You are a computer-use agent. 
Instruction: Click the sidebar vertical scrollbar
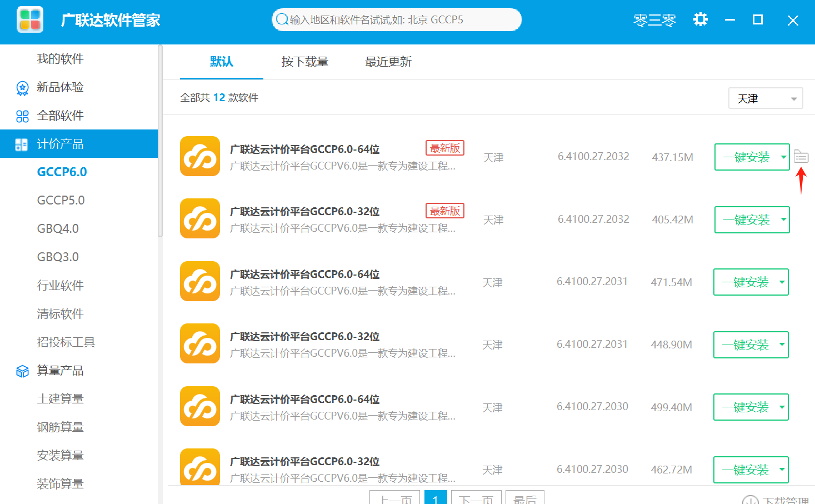160,141
